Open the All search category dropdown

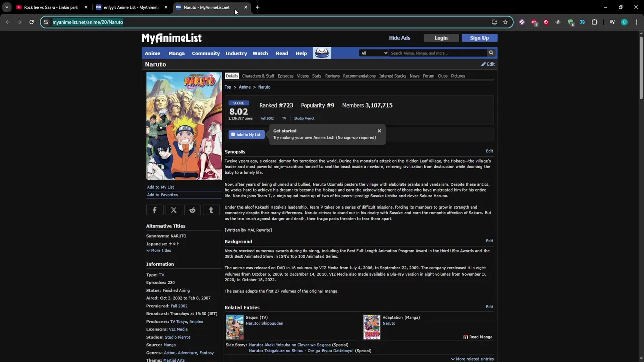374,53
